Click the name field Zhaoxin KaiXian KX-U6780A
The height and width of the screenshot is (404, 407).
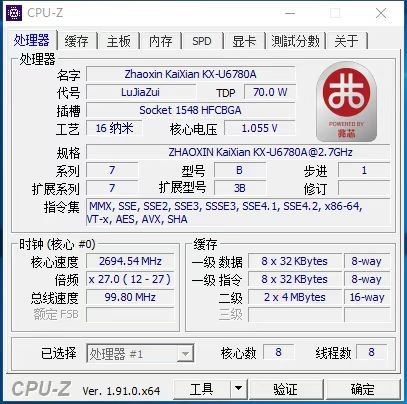coord(191,74)
